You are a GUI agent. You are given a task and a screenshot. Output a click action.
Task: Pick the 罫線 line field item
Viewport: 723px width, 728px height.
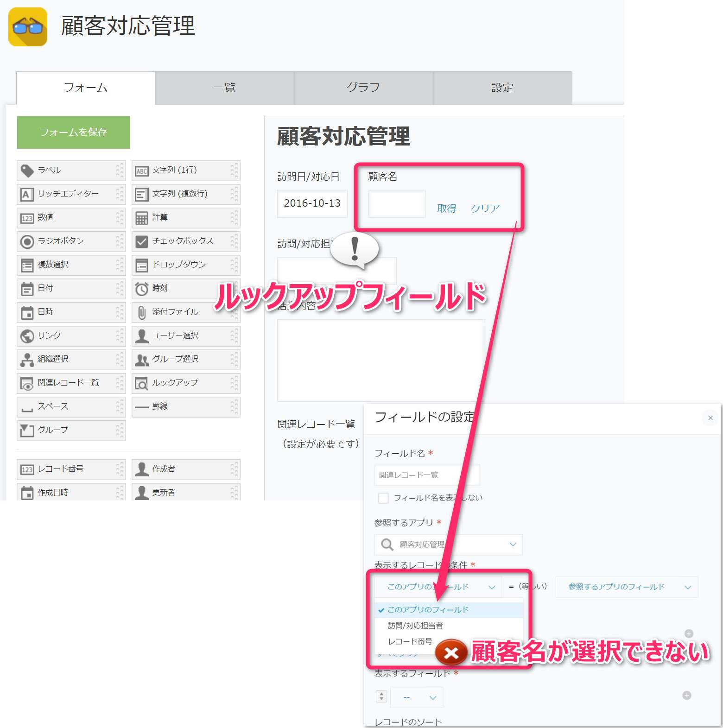186,407
